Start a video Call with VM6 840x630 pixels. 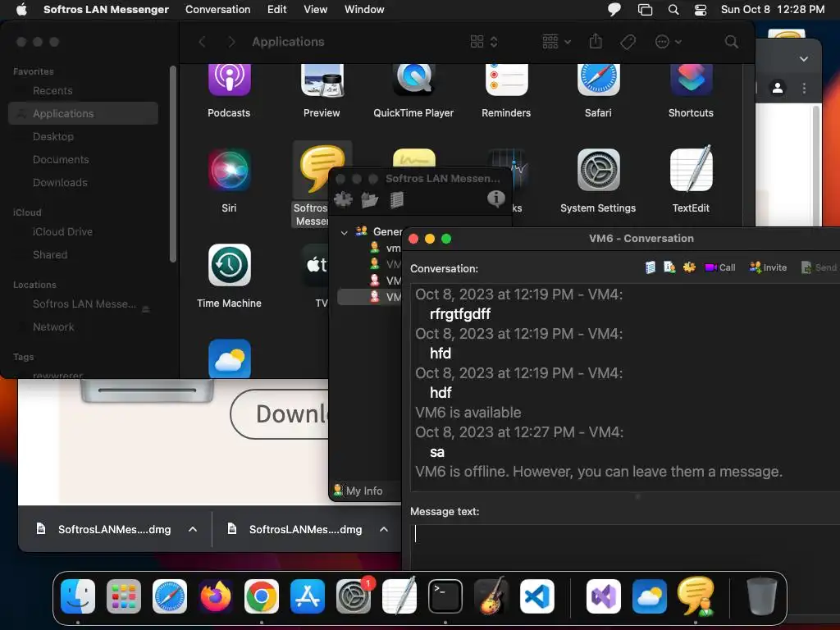[720, 267]
